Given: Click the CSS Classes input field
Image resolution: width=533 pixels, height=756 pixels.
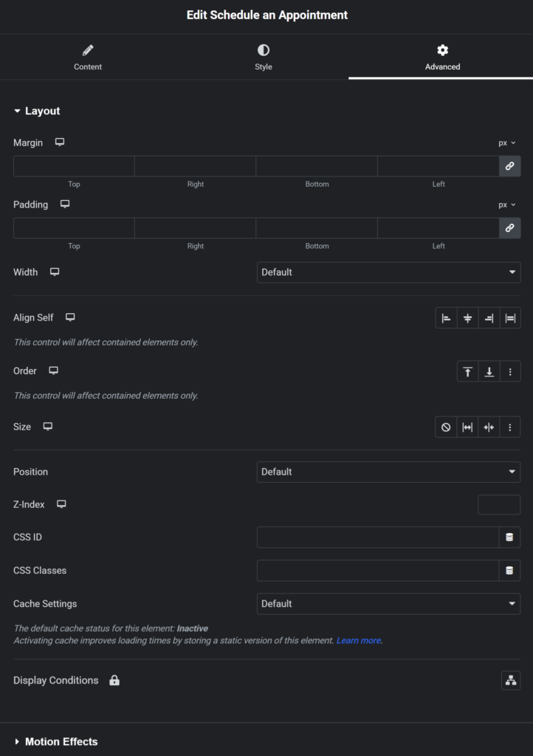Looking at the screenshot, I should pyautogui.click(x=378, y=571).
